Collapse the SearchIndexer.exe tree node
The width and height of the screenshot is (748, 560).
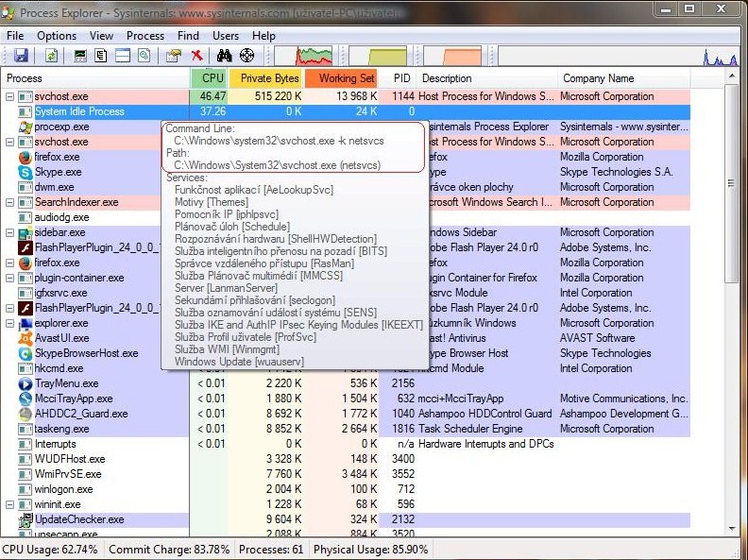pos(10,202)
